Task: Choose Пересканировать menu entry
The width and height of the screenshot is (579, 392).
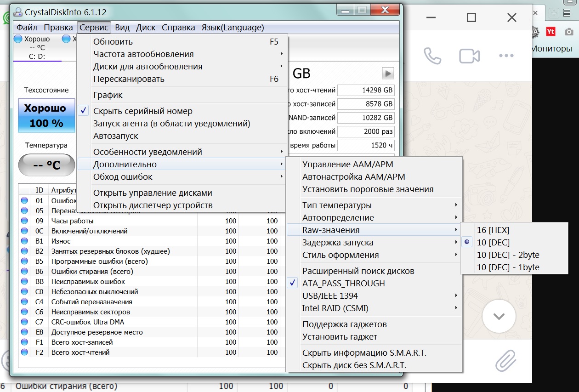Action: pos(182,79)
